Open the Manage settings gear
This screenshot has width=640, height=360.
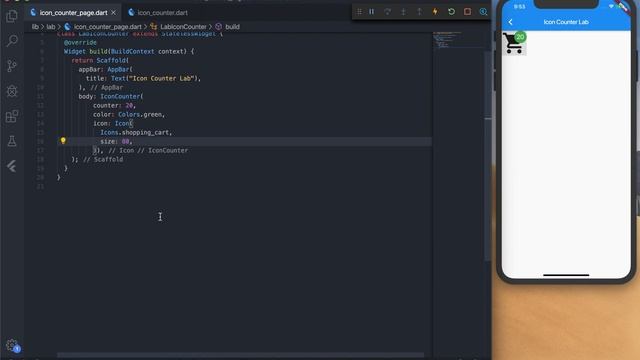click(x=12, y=346)
